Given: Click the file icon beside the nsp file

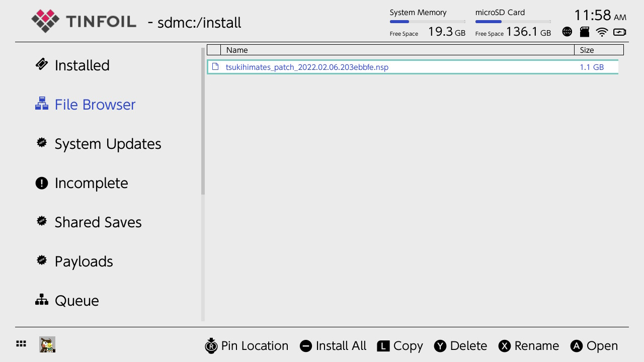Looking at the screenshot, I should point(215,67).
